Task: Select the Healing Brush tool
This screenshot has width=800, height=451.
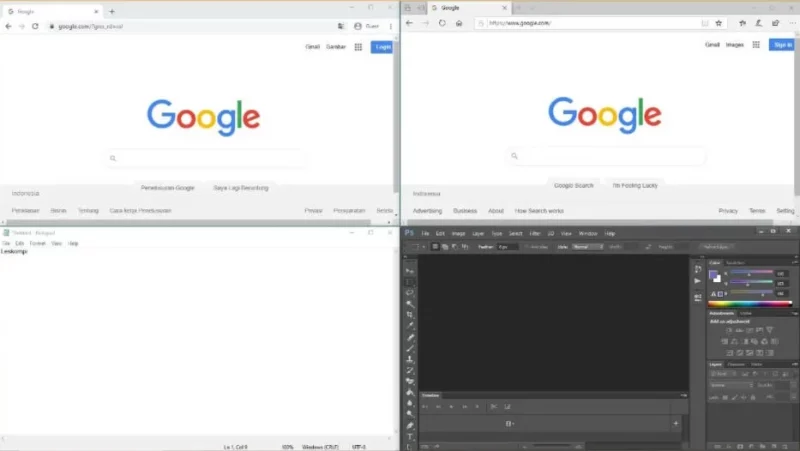Action: point(410,337)
